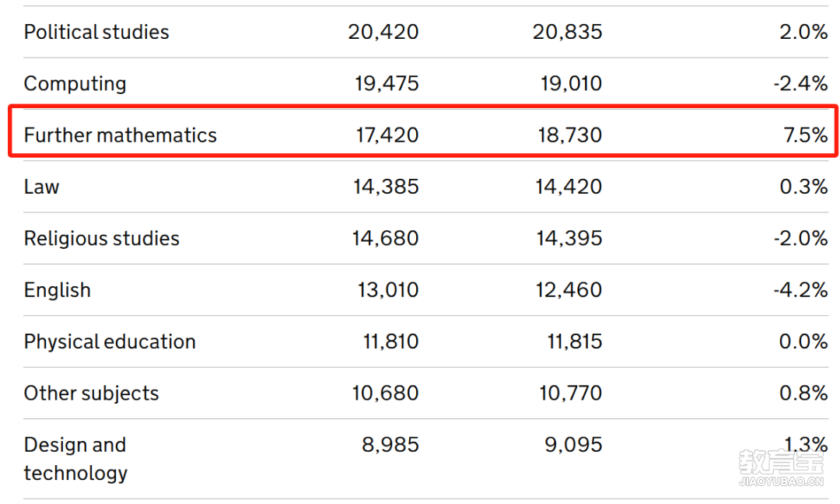Screen dimensions: 840x504
Task: Select the Physical education label
Action: [x=110, y=342]
